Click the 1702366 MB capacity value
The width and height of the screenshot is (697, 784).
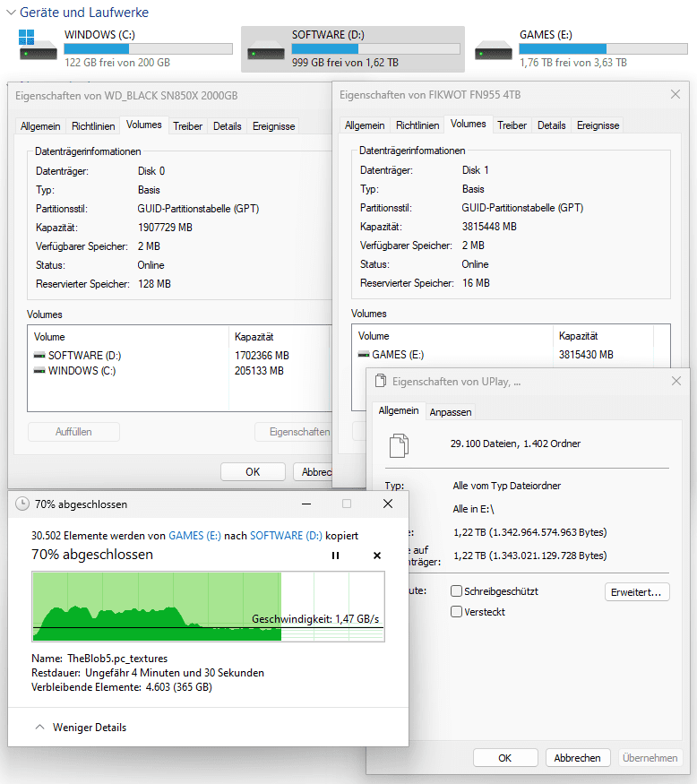tap(262, 356)
